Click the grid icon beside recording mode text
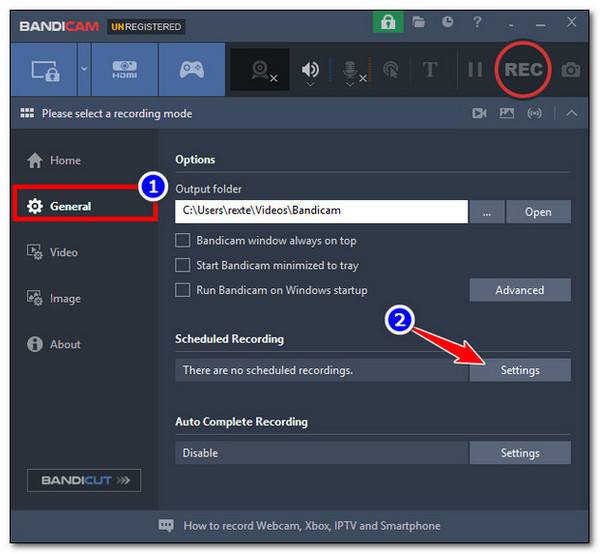Screen dimensions: 600x554 tap(27, 113)
